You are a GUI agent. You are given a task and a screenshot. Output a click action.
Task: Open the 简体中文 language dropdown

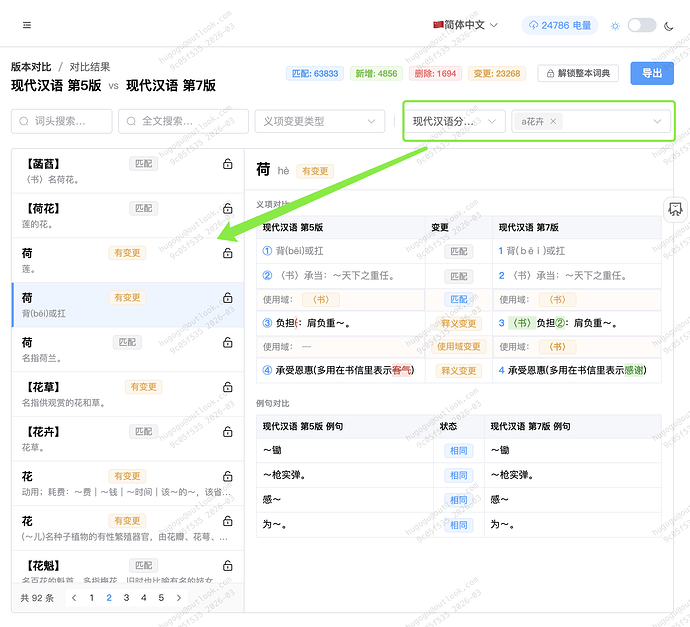[465, 25]
